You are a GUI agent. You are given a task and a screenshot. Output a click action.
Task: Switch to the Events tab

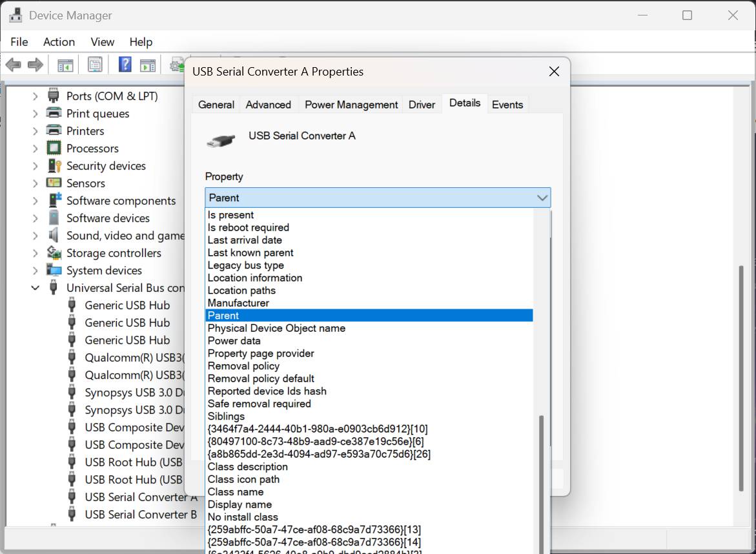tap(507, 105)
